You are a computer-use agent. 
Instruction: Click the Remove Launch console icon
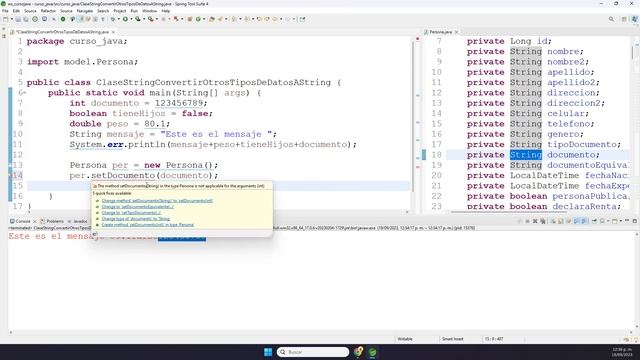[x=535, y=221]
